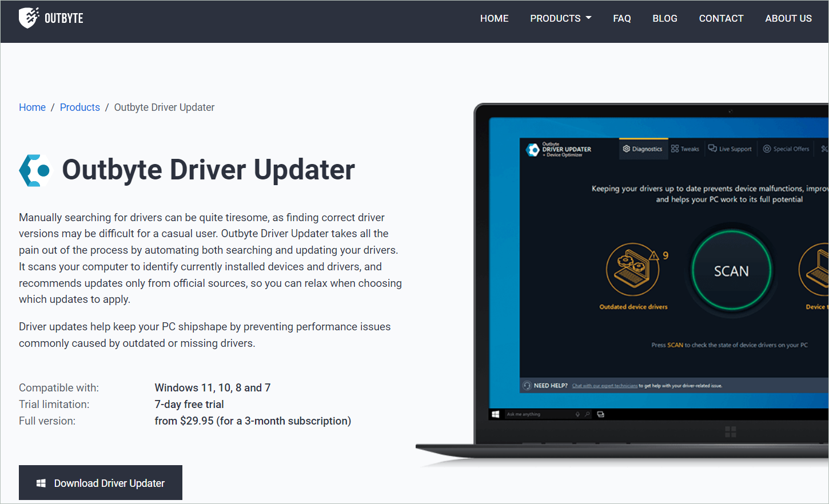Click the Download Driver Updater button
Image resolution: width=829 pixels, height=504 pixels.
click(101, 483)
